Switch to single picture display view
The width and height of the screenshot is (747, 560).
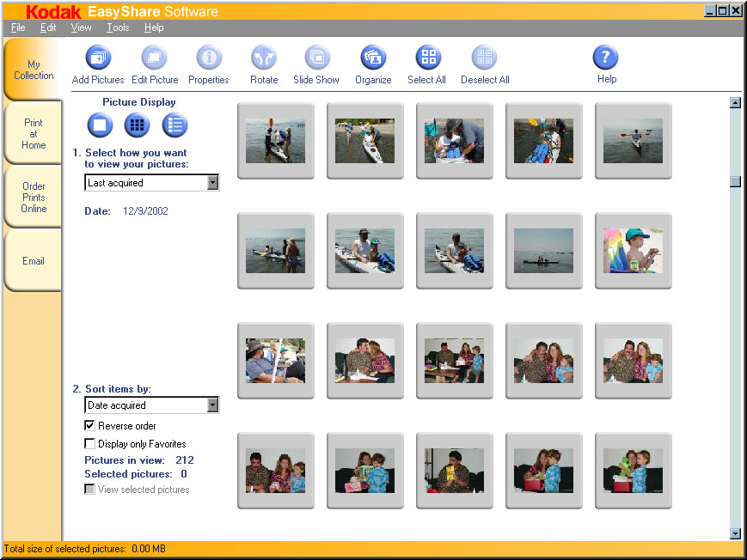click(x=100, y=125)
